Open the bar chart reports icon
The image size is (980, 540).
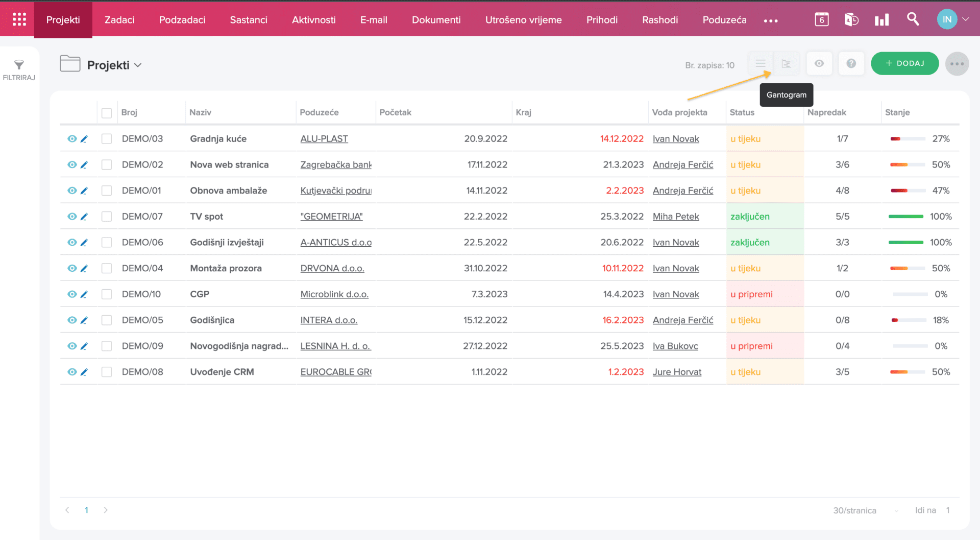[x=881, y=20]
